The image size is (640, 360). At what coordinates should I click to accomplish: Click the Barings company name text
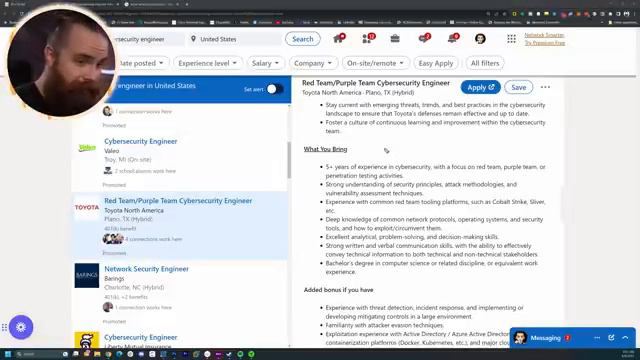114,278
